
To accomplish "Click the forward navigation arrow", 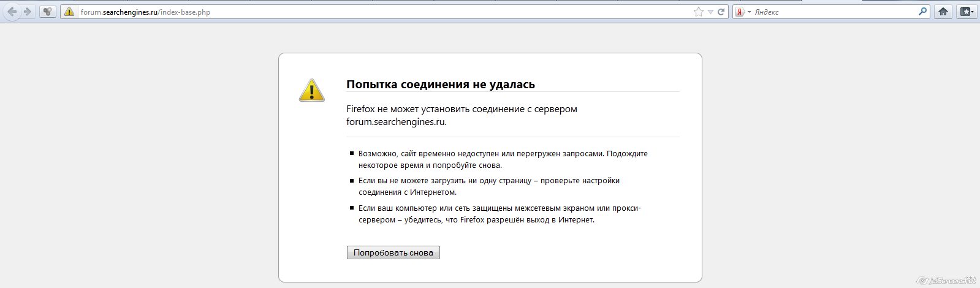I will 27,11.
